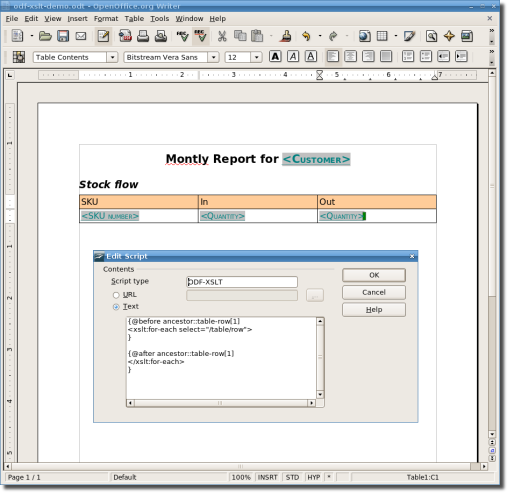The width and height of the screenshot is (508, 493).
Task: Open the font size 12 dropdown
Action: click(x=256, y=57)
